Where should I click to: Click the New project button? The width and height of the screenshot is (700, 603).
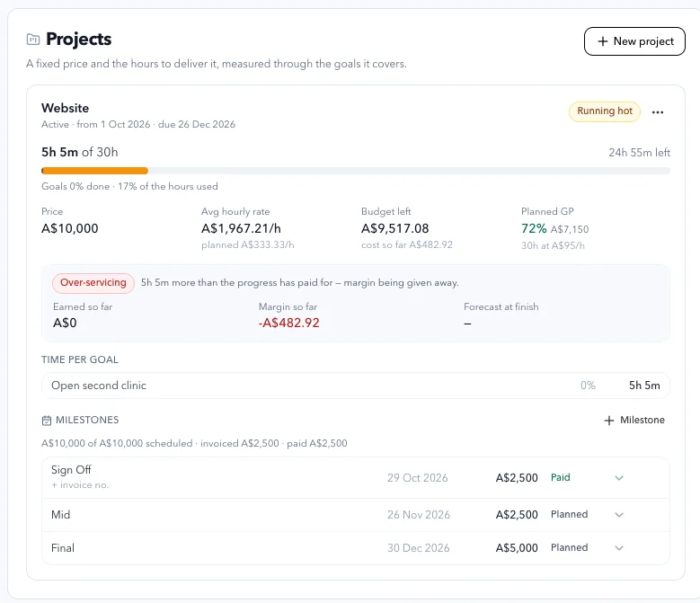tap(634, 41)
